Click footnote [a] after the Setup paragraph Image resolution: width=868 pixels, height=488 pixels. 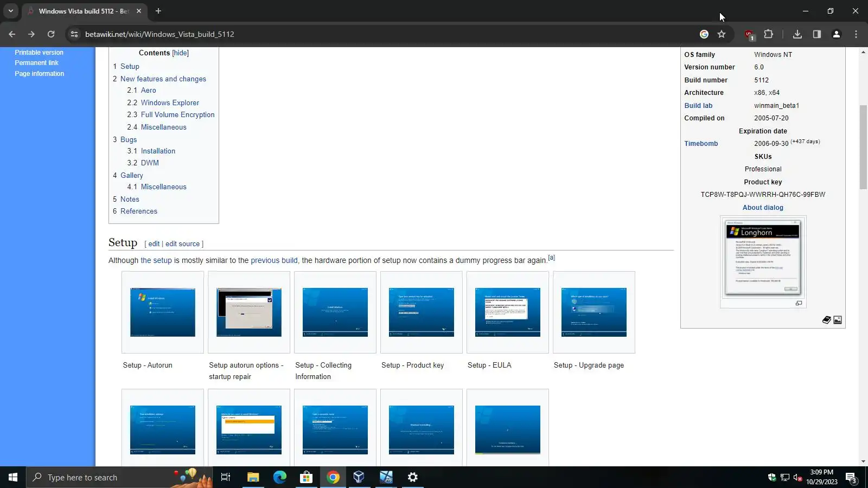[551, 258]
